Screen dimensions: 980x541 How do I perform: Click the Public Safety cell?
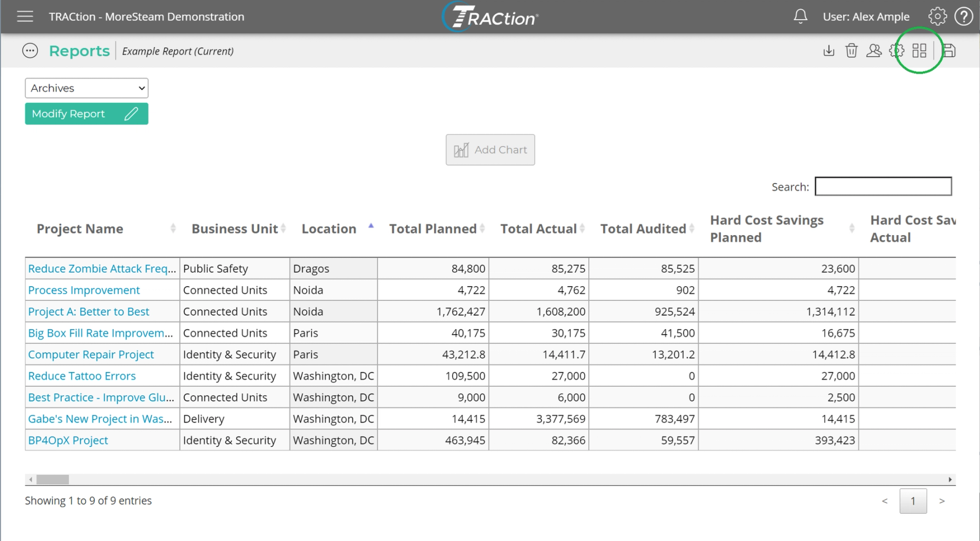pos(235,269)
